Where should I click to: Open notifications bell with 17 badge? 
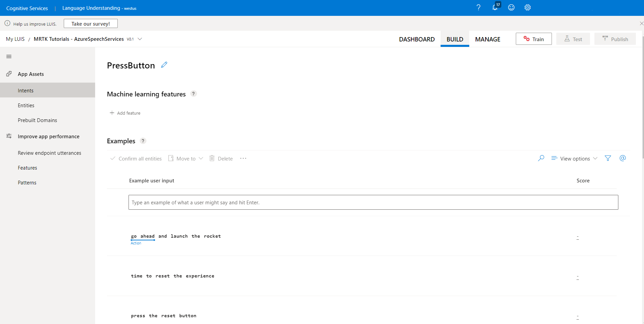495,7
